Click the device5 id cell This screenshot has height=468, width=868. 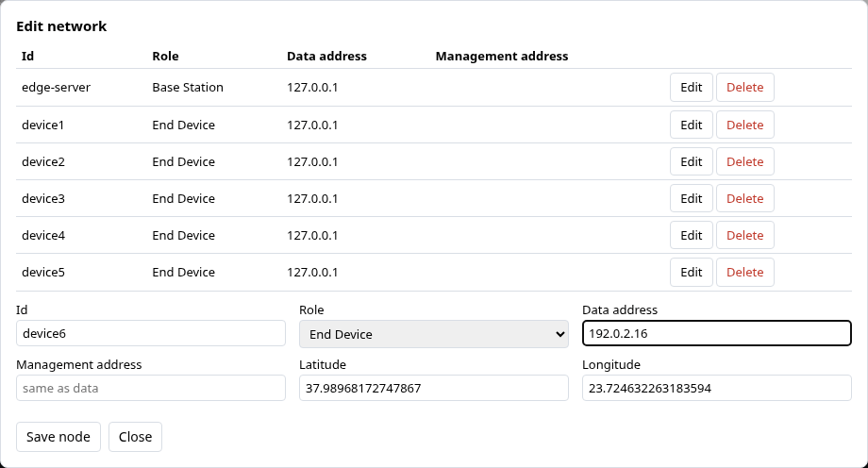(x=43, y=272)
